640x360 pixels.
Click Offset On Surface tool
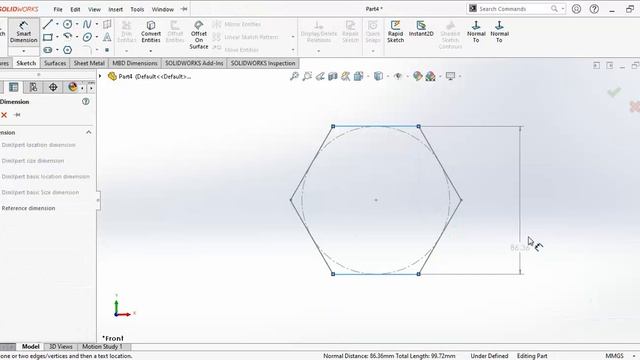199,35
